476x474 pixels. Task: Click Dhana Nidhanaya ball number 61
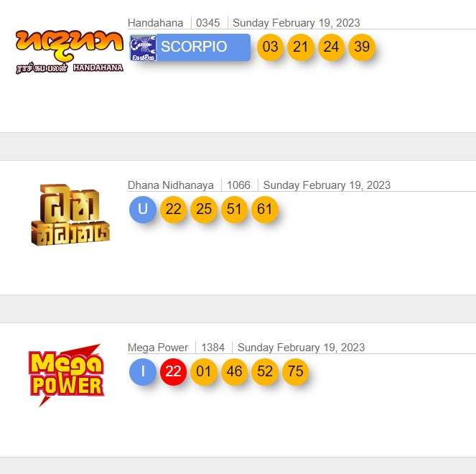coord(265,209)
